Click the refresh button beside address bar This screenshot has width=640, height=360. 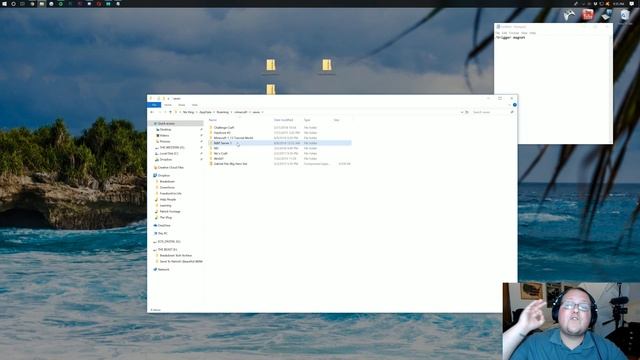click(467, 112)
